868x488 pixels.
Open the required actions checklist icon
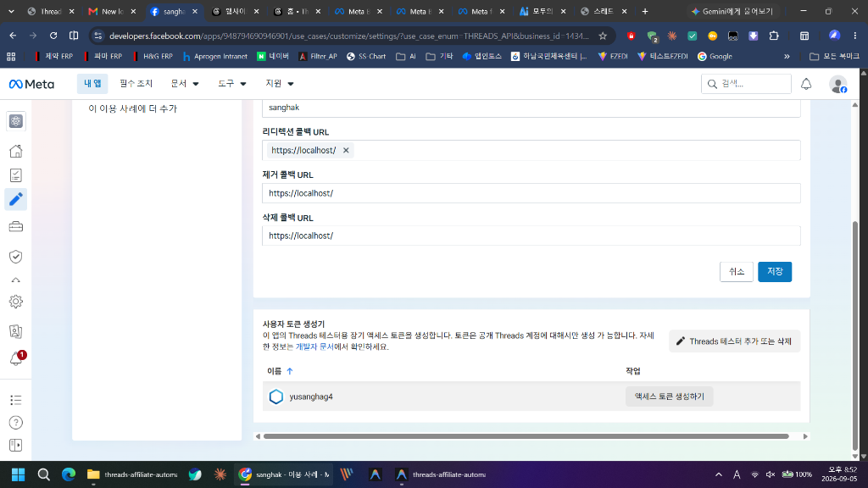point(15,175)
